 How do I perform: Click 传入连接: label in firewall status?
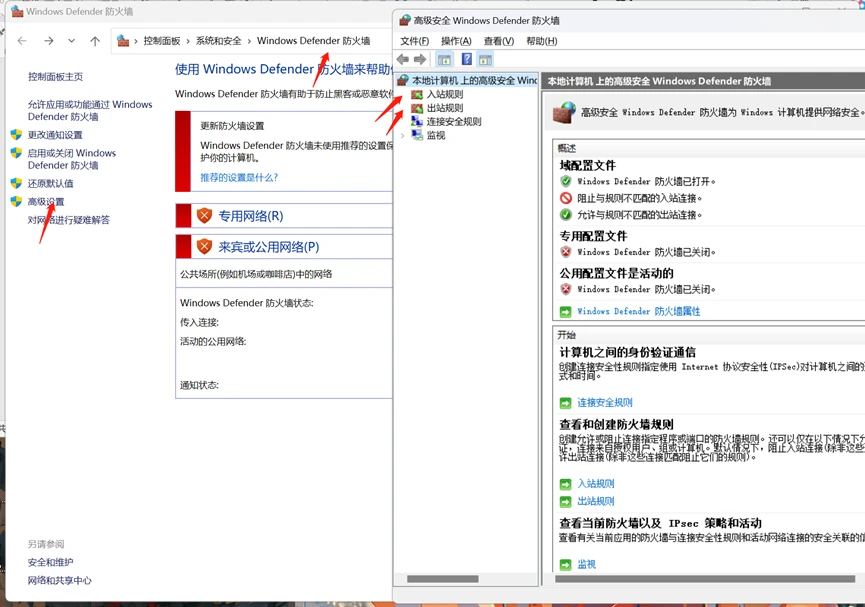coord(199,322)
